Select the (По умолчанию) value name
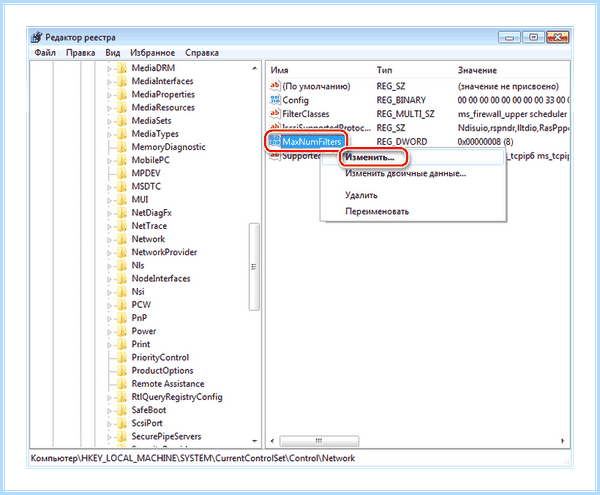Viewport: 600px width, 495px height. [316, 86]
